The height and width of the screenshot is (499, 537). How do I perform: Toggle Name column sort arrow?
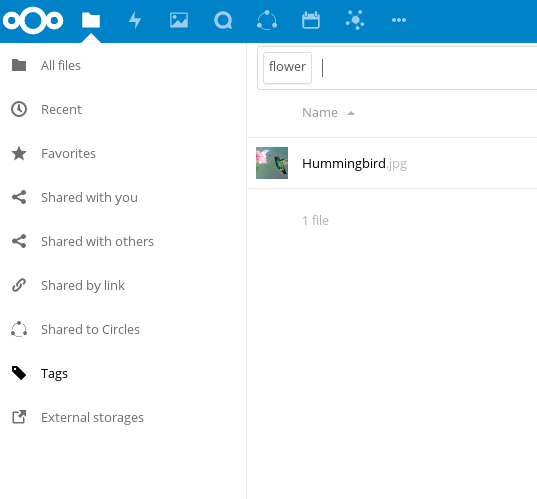[x=351, y=113]
